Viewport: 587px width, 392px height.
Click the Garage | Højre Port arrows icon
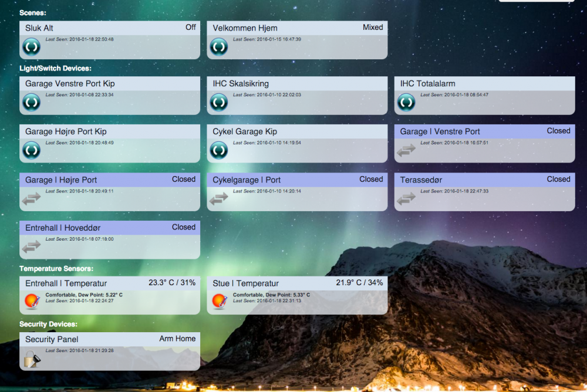[31, 198]
